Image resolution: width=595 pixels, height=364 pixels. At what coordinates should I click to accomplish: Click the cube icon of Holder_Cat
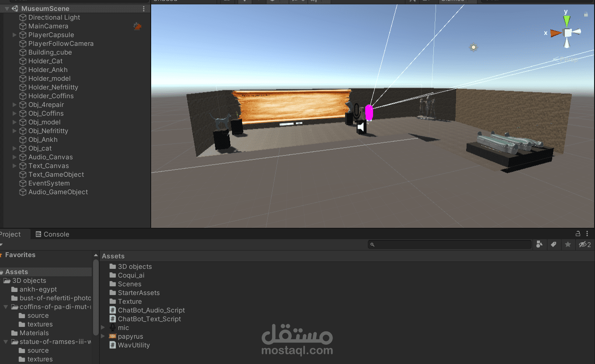[x=23, y=61]
